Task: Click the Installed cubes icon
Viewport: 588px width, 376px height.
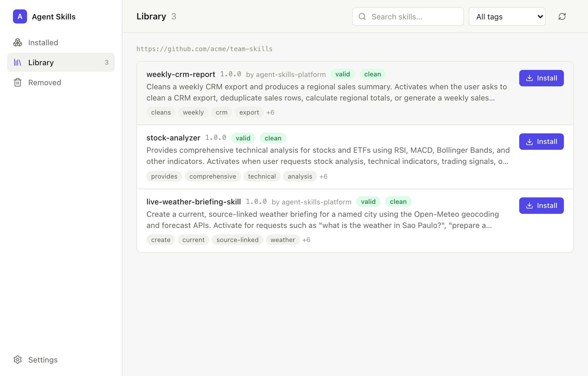Action: (18, 42)
